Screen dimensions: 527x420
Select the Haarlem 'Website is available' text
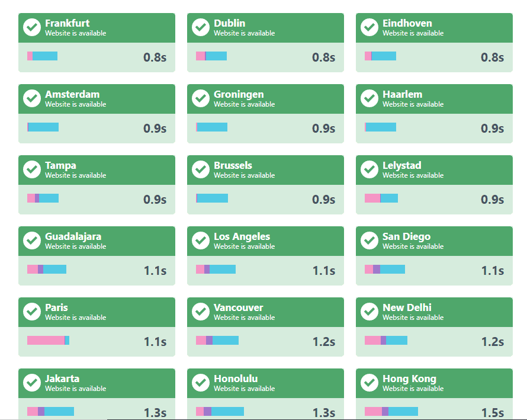(413, 104)
